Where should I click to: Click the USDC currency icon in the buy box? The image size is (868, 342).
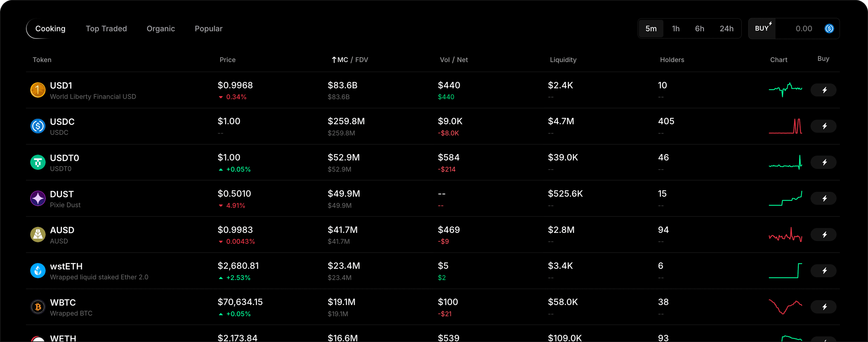point(829,29)
